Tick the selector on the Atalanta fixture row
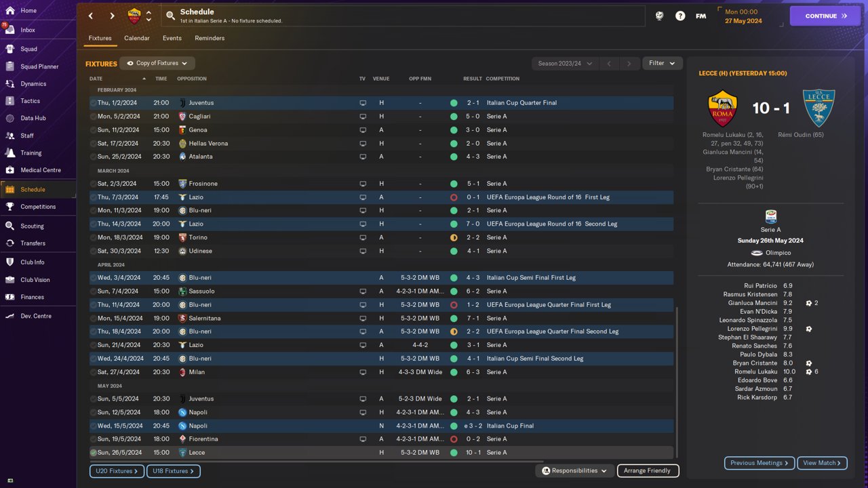This screenshot has width=868, height=488. (94, 157)
